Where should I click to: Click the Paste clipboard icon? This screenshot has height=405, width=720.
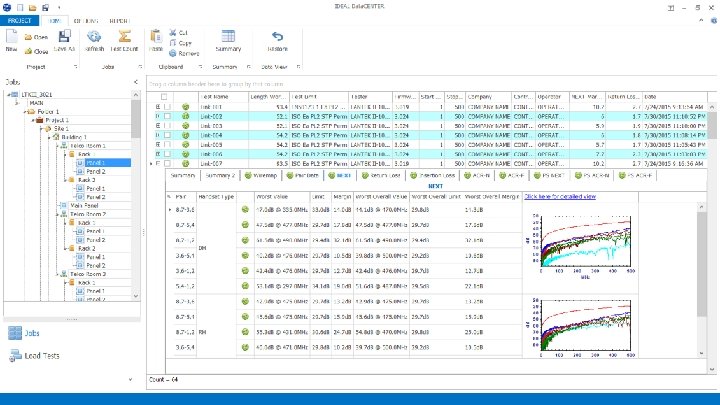click(155, 37)
